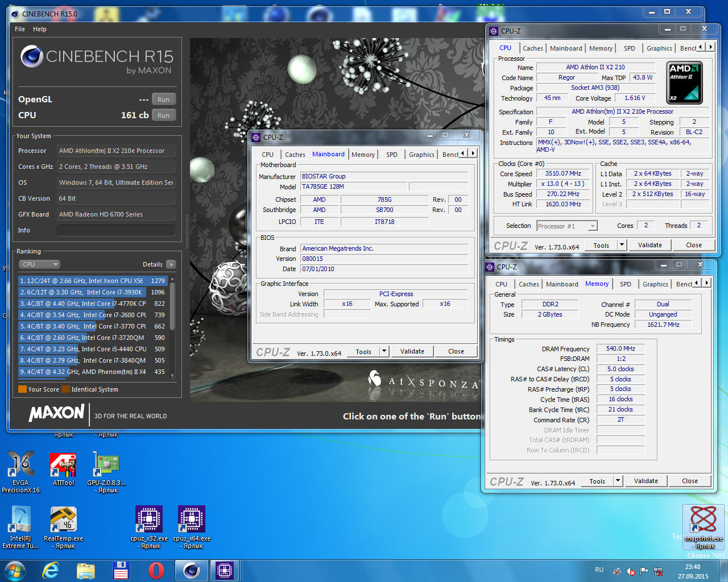
Task: Open cpuz_x64.exe desktop shortcut
Action: pos(192,527)
